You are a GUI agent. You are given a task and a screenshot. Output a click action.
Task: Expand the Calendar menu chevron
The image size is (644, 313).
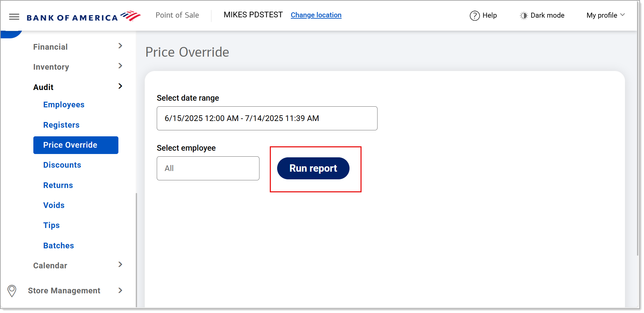tap(120, 265)
